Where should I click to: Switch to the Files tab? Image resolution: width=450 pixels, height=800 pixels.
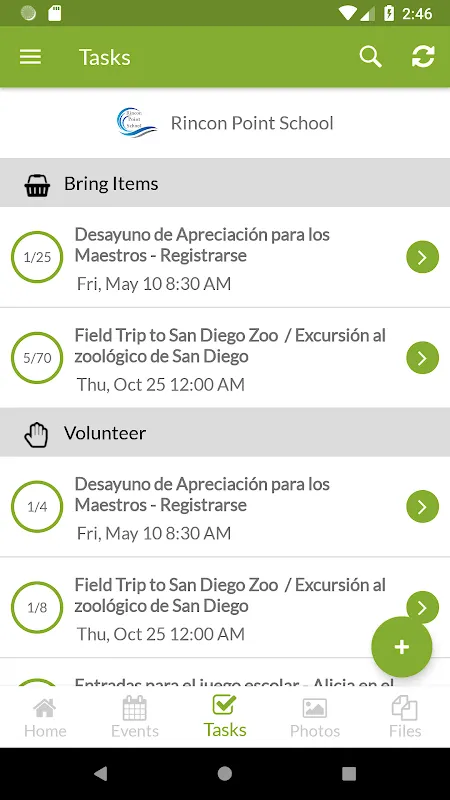[405, 718]
